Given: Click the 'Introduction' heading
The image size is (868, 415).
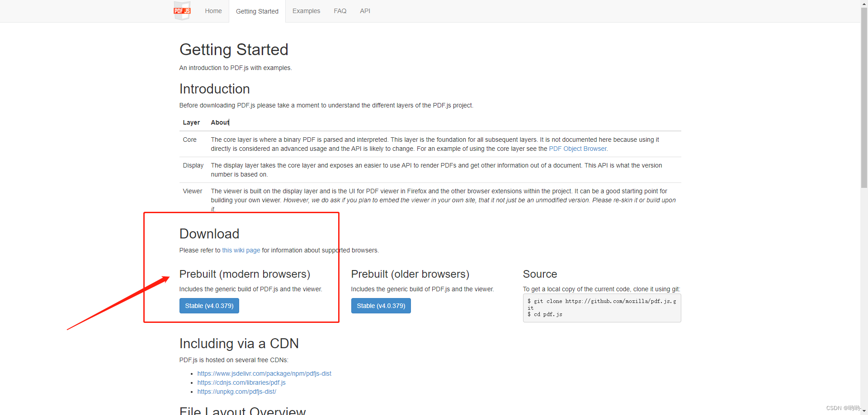Looking at the screenshot, I should (214, 89).
